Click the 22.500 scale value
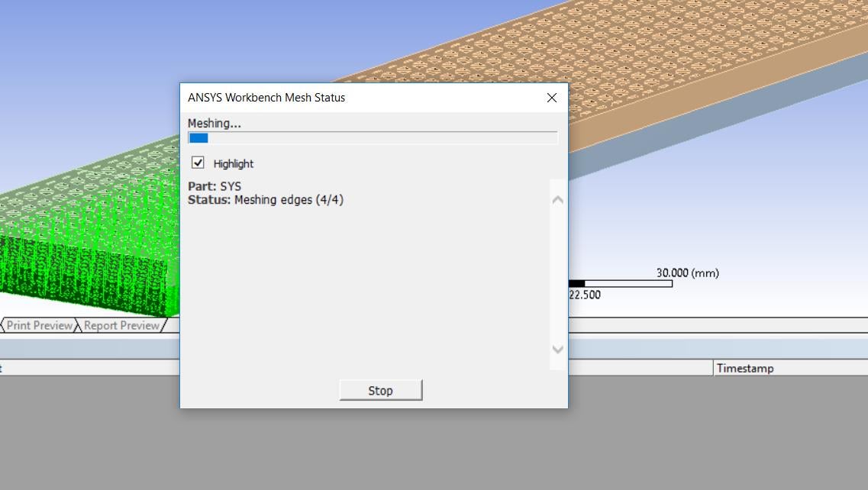868x490 pixels. coord(585,295)
